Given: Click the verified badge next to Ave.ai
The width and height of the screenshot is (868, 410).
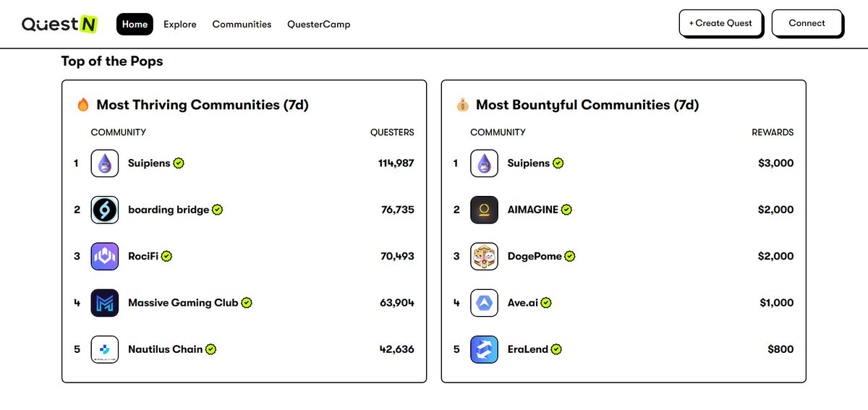Looking at the screenshot, I should click(x=546, y=303).
